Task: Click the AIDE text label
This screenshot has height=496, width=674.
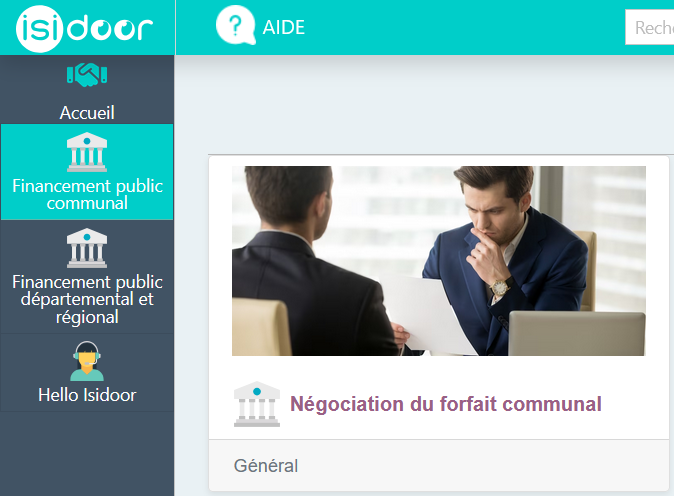Action: [284, 28]
